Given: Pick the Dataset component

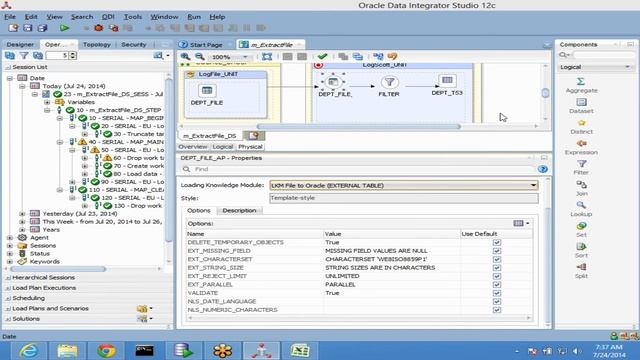Looking at the screenshot, I should click(581, 106).
